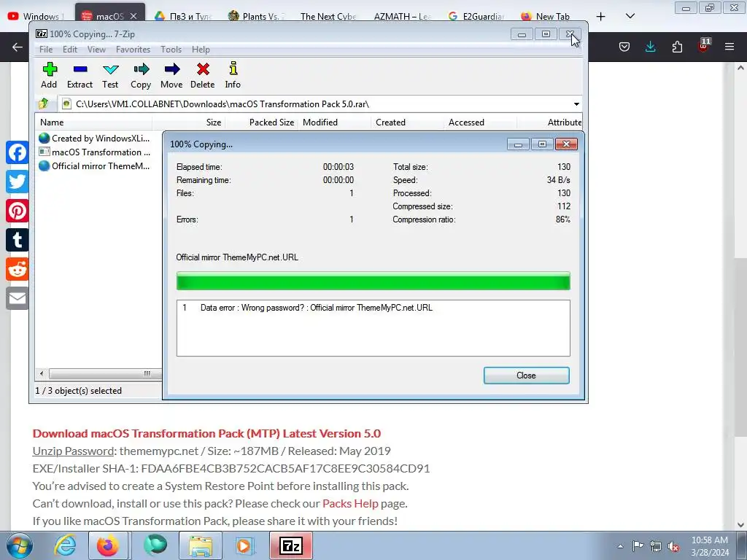Sort by Name column header
This screenshot has height=560, width=747.
(x=94, y=122)
